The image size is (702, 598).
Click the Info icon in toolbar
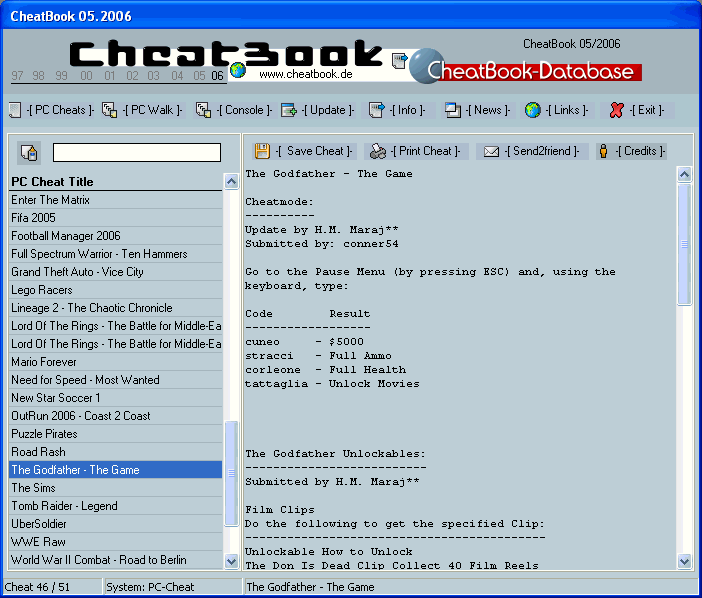click(377, 110)
